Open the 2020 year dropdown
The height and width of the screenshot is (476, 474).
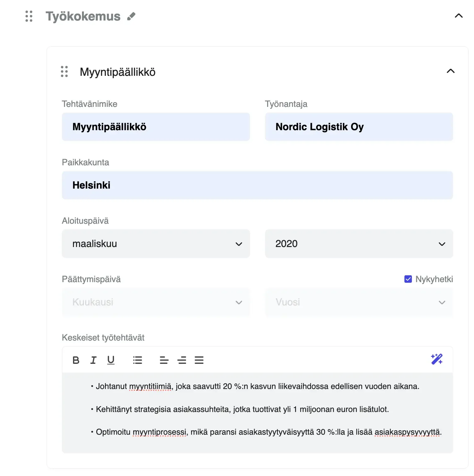coord(359,244)
